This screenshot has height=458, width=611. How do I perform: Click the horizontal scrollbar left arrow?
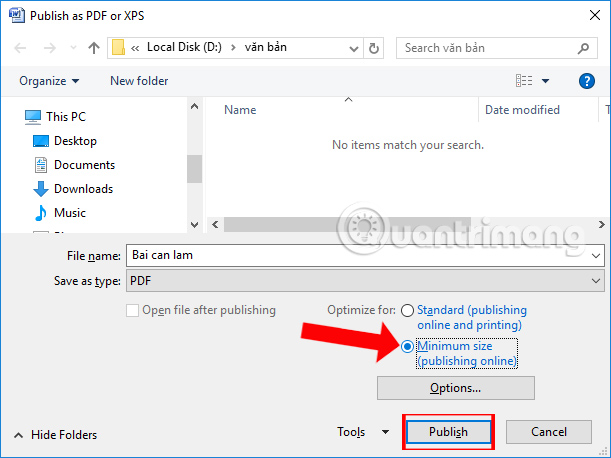[x=215, y=225]
